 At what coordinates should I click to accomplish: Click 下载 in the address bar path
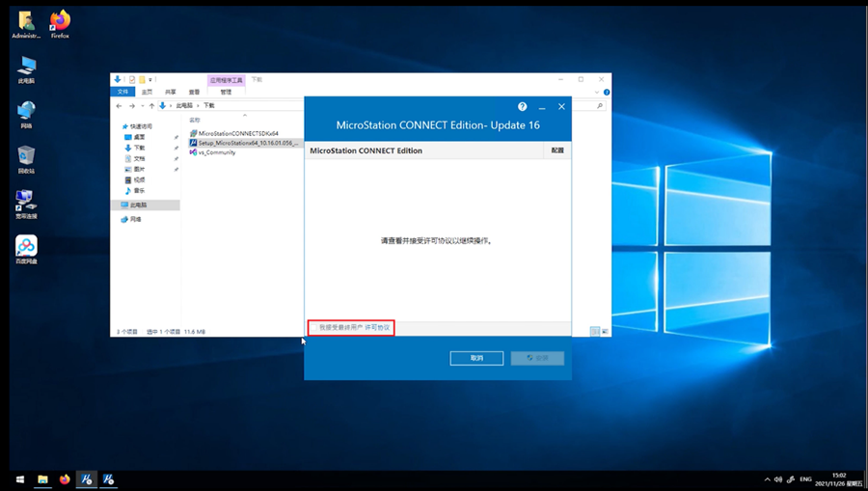[x=208, y=105]
